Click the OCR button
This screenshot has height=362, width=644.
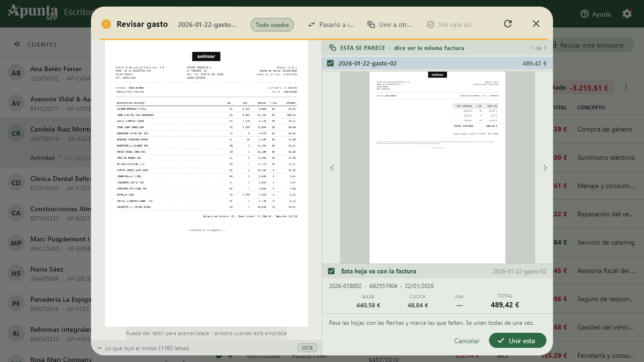307,348
